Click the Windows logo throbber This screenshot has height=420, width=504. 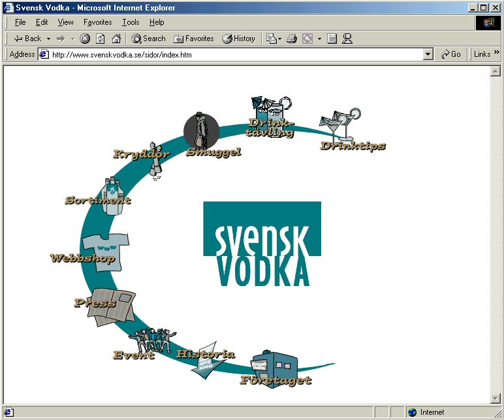(x=488, y=23)
